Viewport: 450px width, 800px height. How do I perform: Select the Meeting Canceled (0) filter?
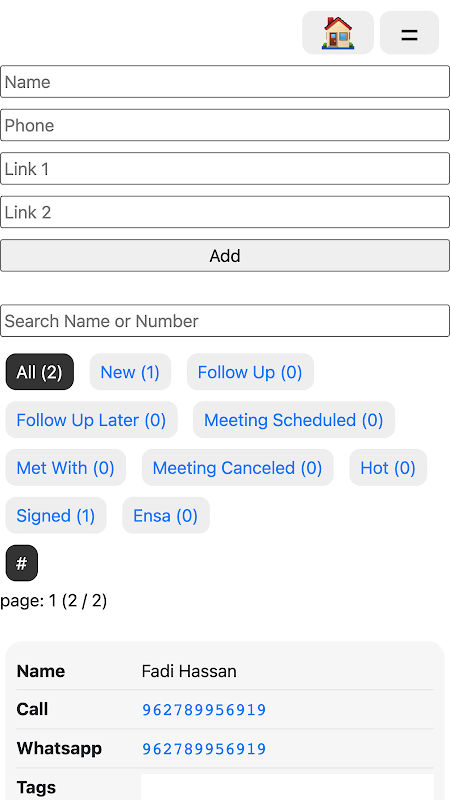coord(238,468)
